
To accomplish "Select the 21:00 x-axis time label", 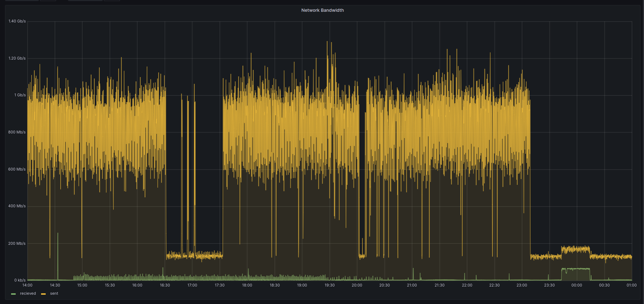I will click(x=412, y=285).
